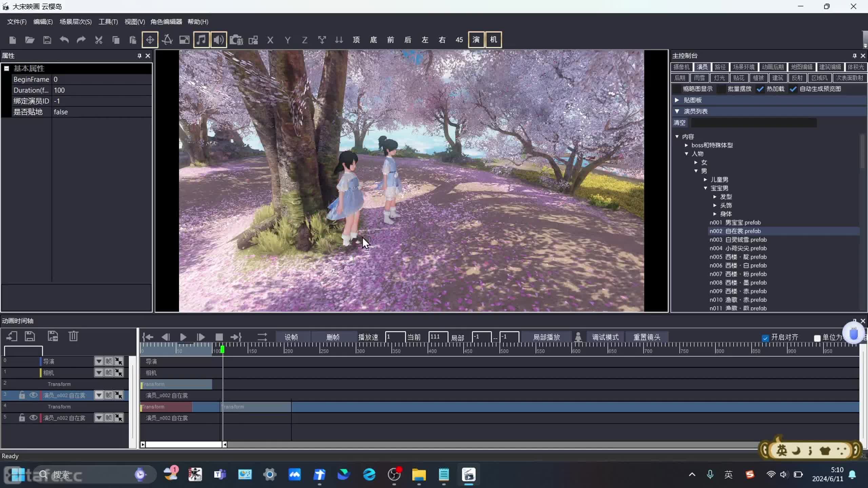Click the 删帧 delete keyframe button
The image size is (868, 488).
pyautogui.click(x=333, y=337)
